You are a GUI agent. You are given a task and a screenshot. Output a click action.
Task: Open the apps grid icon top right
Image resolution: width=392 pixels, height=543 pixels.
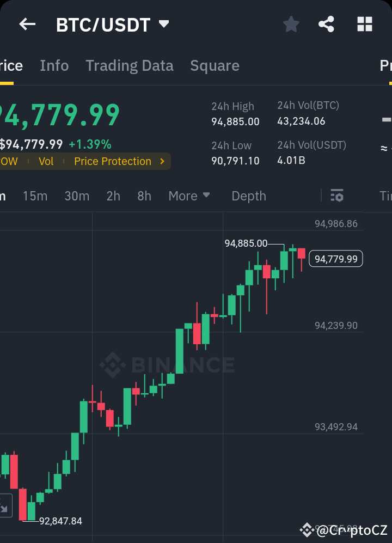[x=364, y=24]
